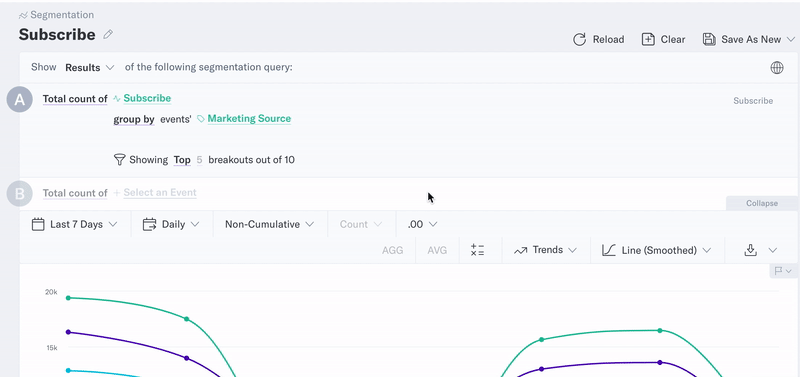Click the 15k y-axis label

pyautogui.click(x=51, y=348)
